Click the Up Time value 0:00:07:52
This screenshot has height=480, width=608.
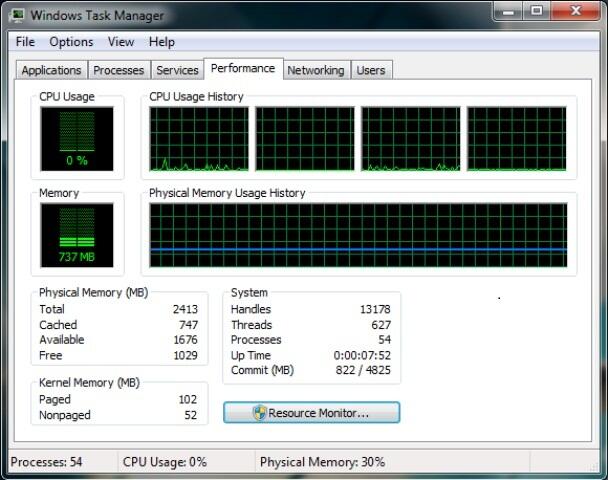(362, 355)
